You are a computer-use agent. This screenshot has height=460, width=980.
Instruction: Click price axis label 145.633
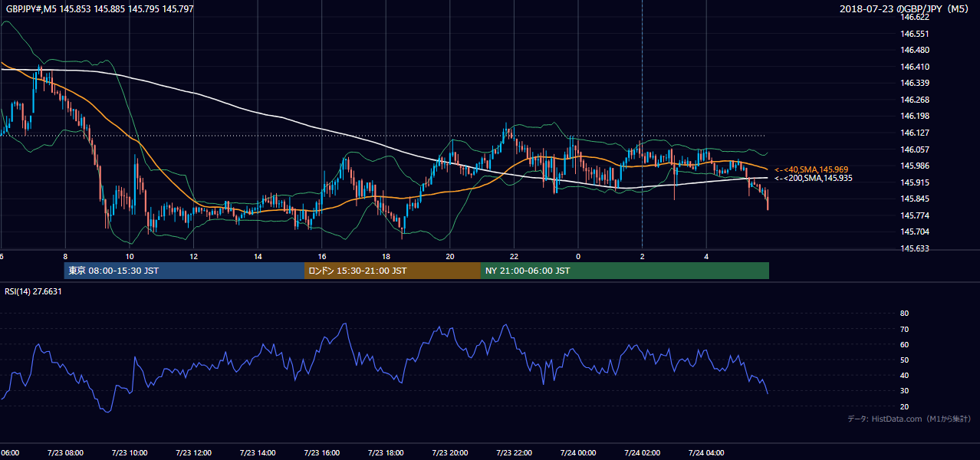tap(916, 248)
